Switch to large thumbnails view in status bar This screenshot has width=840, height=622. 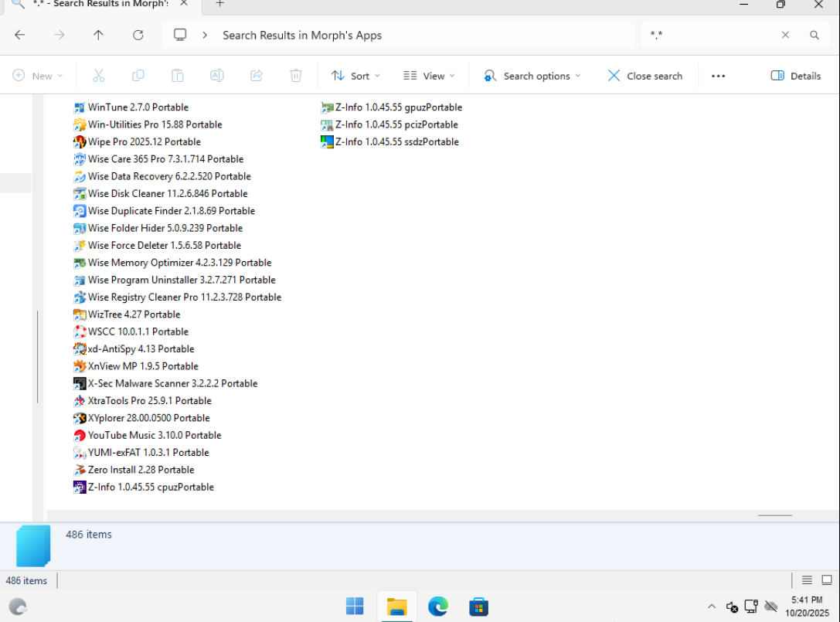click(x=827, y=580)
